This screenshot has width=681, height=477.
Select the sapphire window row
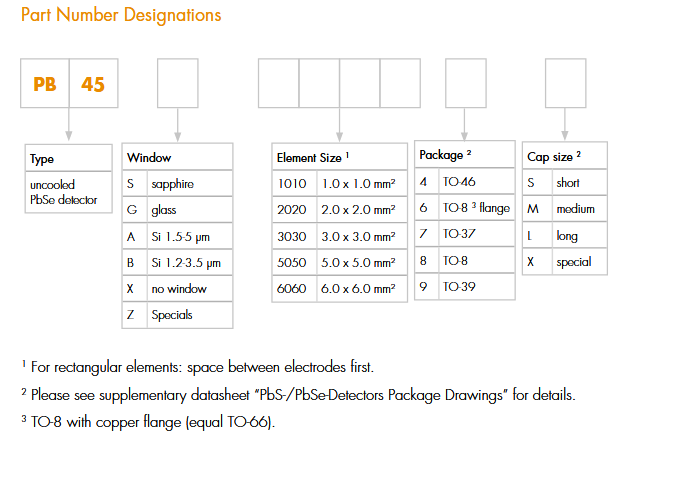point(177,184)
